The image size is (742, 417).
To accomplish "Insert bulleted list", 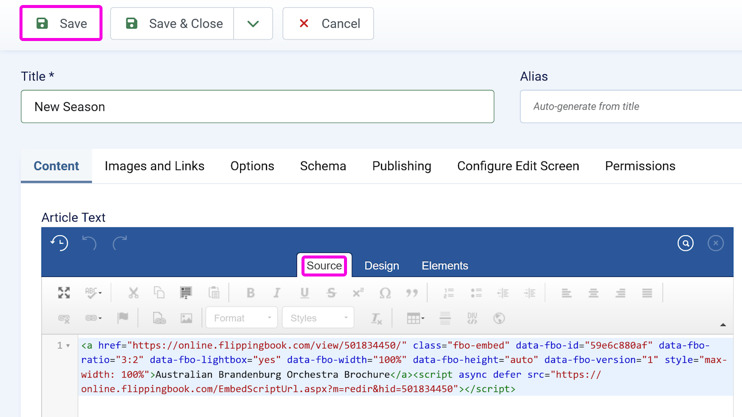I will [x=476, y=293].
